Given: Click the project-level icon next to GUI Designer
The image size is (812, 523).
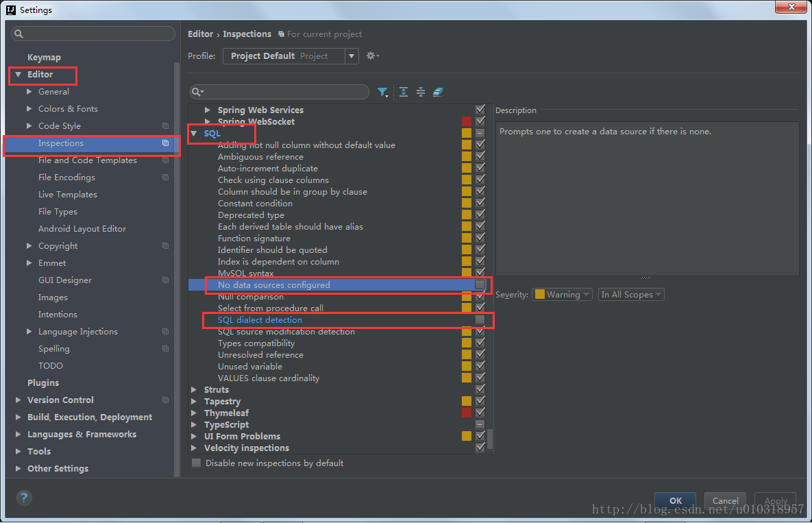Looking at the screenshot, I should [165, 280].
